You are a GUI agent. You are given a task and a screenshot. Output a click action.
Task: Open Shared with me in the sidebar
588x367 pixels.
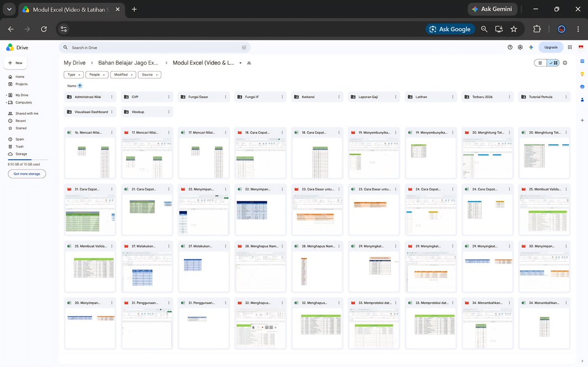click(27, 114)
